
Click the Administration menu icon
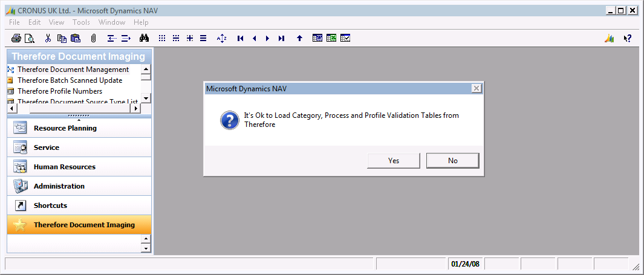[20, 186]
